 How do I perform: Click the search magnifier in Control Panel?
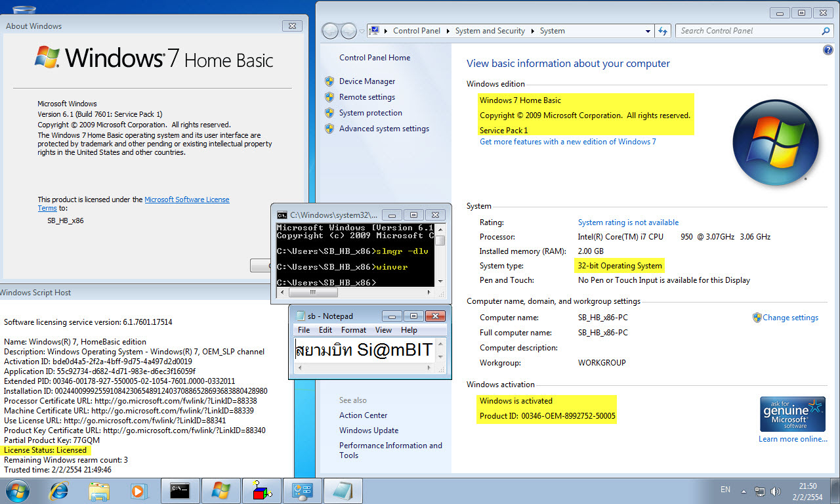[x=826, y=31]
